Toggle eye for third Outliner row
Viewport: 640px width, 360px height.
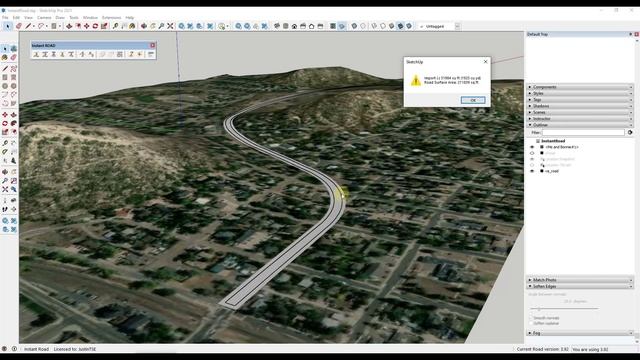[532, 159]
